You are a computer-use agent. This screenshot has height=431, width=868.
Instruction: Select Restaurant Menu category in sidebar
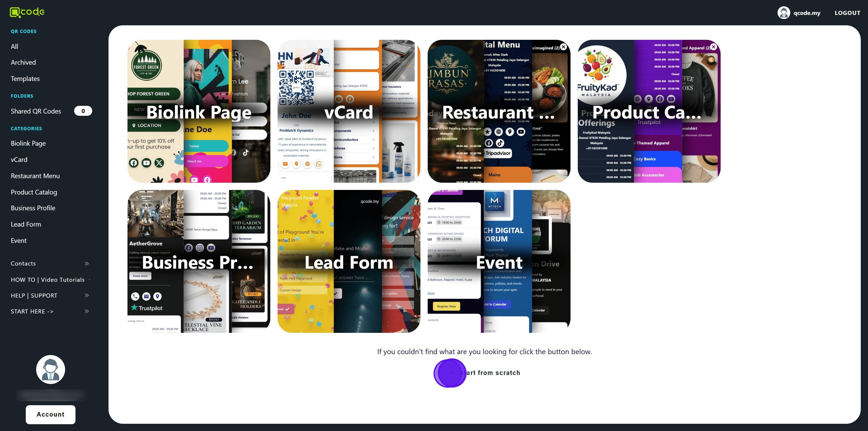click(35, 176)
